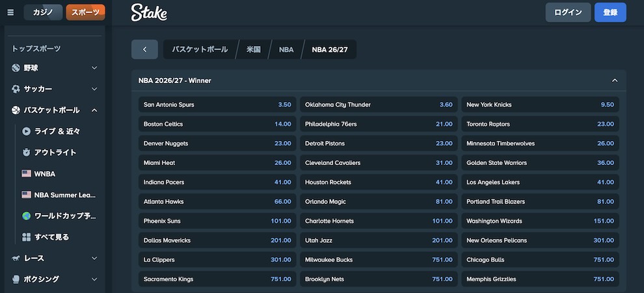Click the ログイン button
The height and width of the screenshot is (293, 644).
click(x=568, y=12)
